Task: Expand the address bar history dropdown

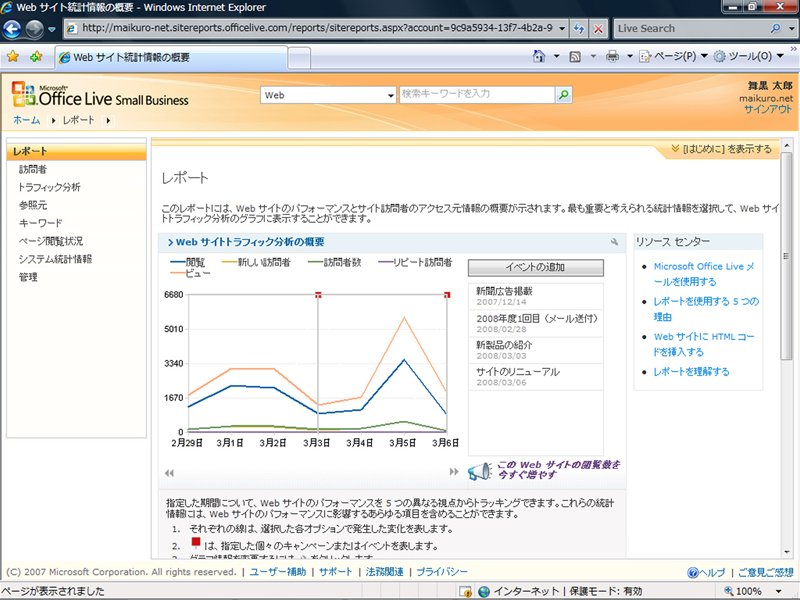Action: [x=562, y=29]
